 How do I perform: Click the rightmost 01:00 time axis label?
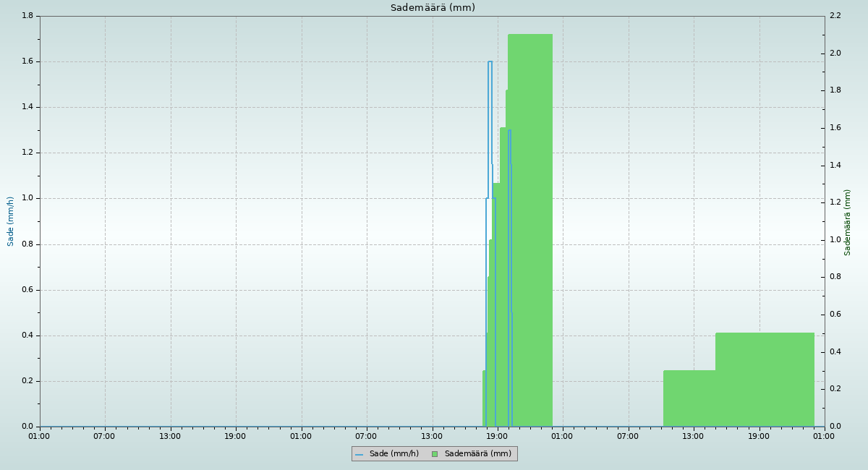tap(824, 436)
